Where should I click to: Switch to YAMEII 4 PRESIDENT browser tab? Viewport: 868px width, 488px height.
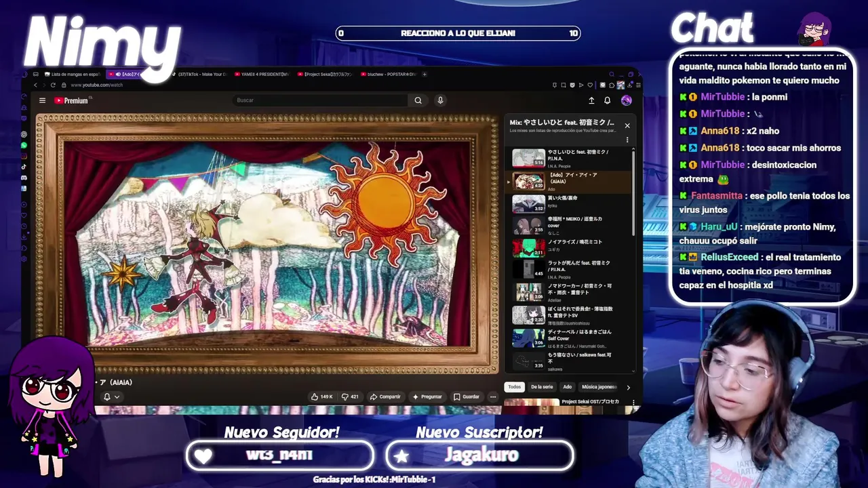[x=262, y=74]
